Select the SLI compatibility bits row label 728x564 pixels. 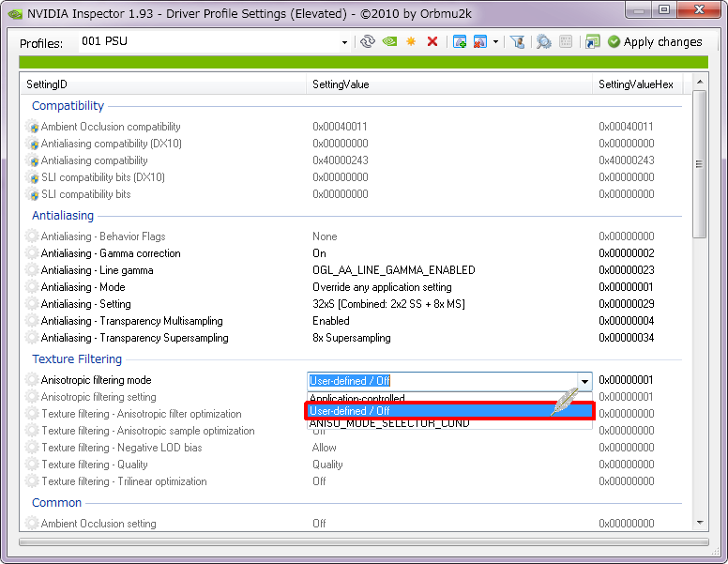click(86, 194)
